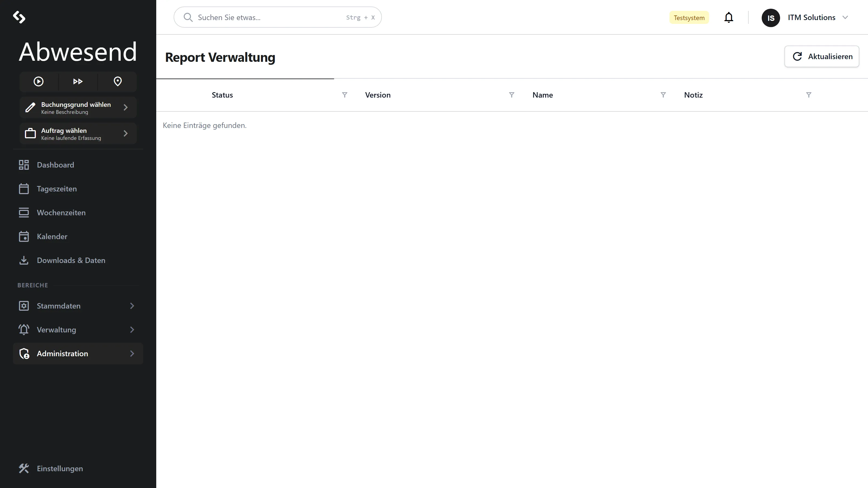Click the Abwesend status heading
This screenshot has height=488, width=868.
pyautogui.click(x=78, y=52)
